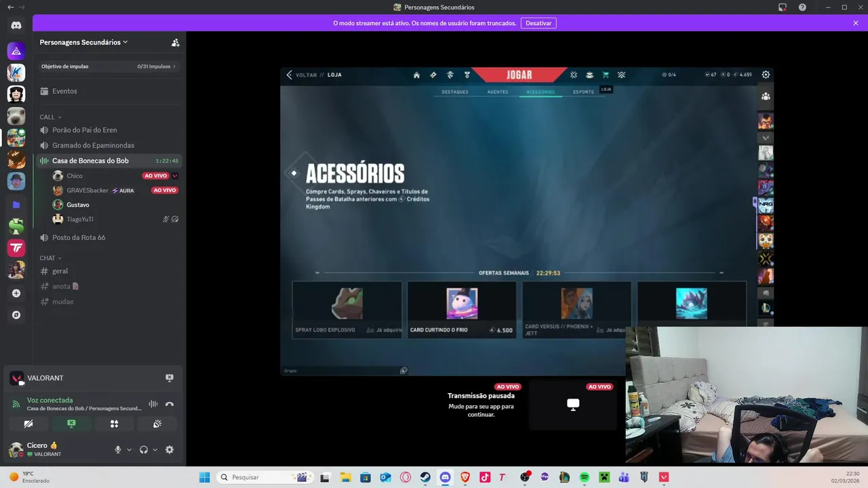868x488 pixels.
Task: Switch to DESTAQUES tab in store
Action: click(455, 91)
